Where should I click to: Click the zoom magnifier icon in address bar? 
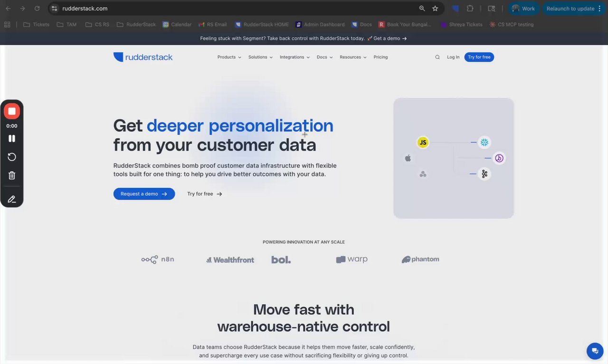tap(422, 9)
